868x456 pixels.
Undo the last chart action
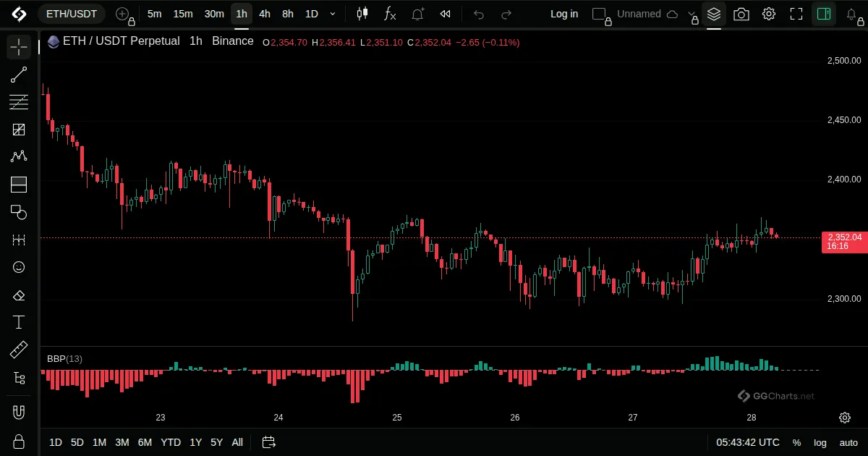479,14
